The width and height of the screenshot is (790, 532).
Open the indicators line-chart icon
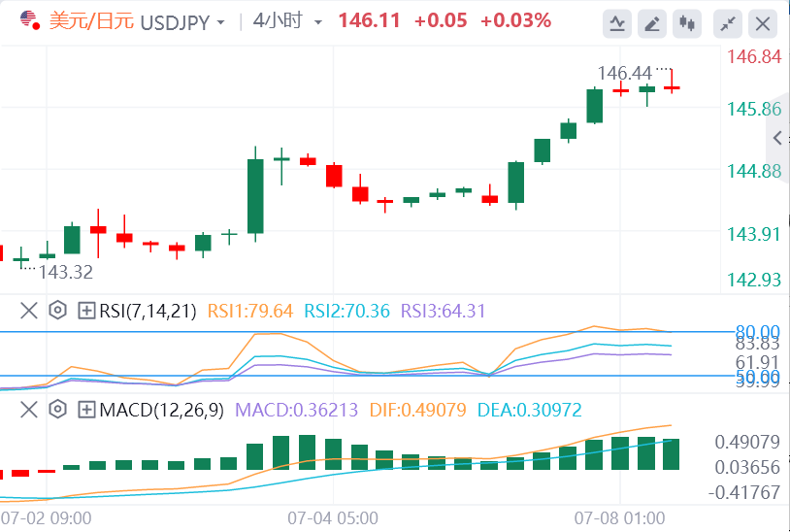(616, 23)
